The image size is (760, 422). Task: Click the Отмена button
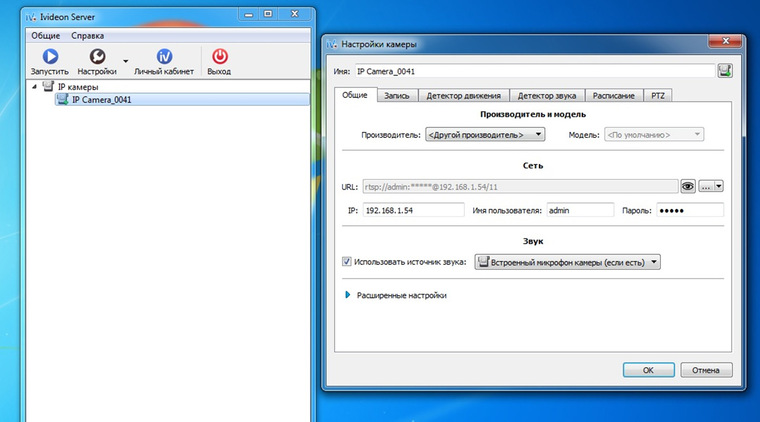706,370
